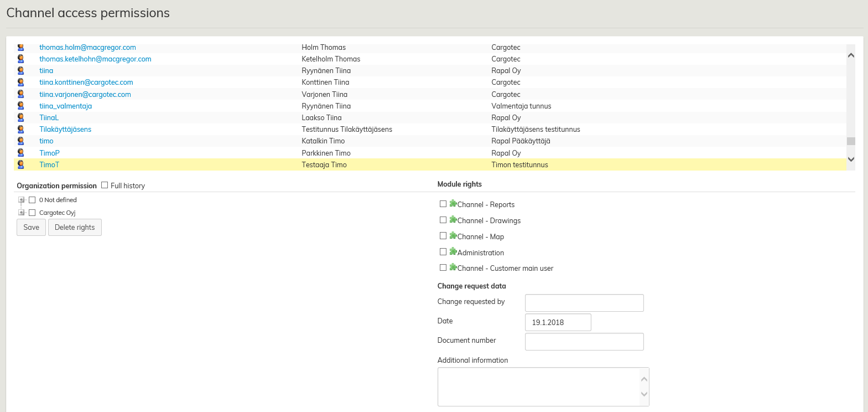Click the user icon next to tiina_valmentaja
The image size is (868, 412).
click(x=21, y=106)
